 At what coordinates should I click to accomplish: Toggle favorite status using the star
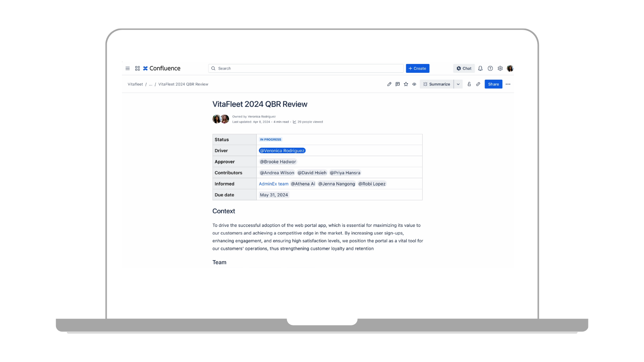406,84
